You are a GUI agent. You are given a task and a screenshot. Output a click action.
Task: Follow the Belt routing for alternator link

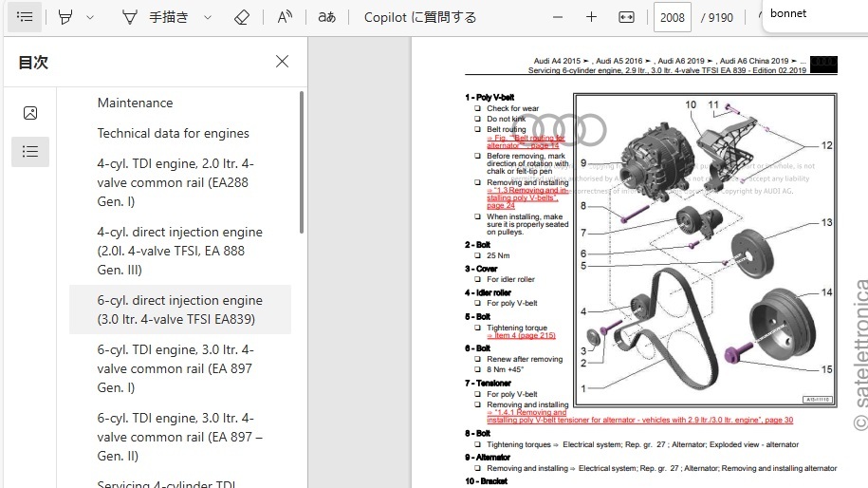[x=525, y=141]
